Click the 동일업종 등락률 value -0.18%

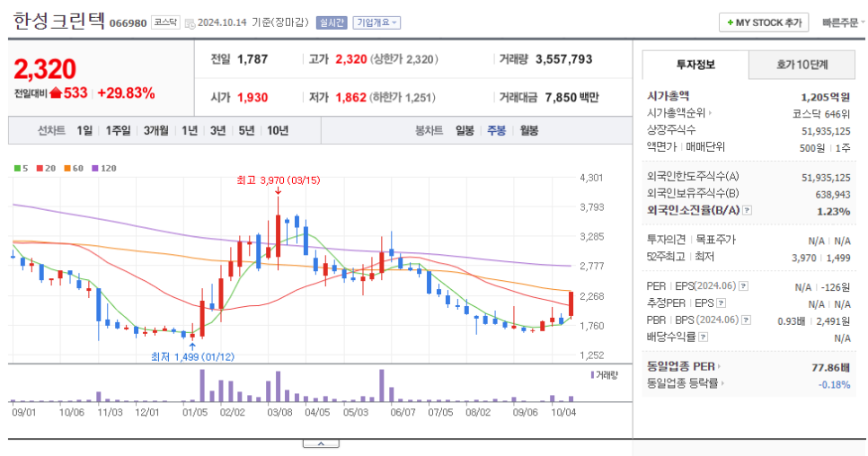835,385
